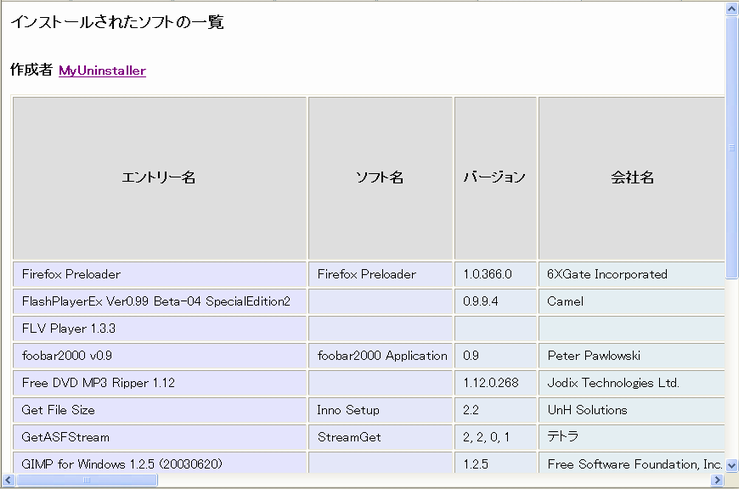Select the foobar2000 v0.9 entry
Viewport: 739px width, 489px height.
pos(160,356)
